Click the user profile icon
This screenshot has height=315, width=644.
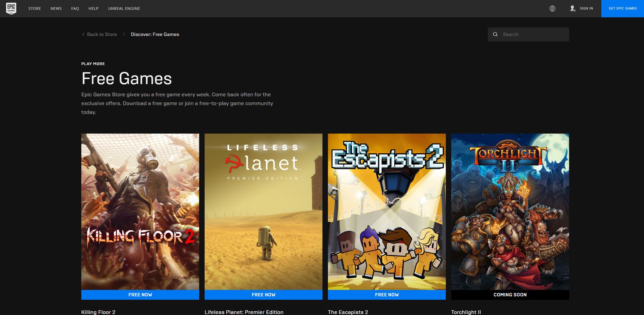(573, 8)
